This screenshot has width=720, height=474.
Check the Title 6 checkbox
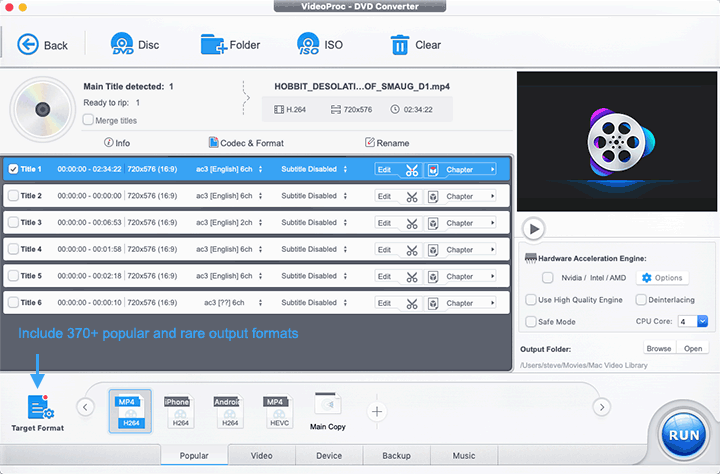pyautogui.click(x=13, y=302)
